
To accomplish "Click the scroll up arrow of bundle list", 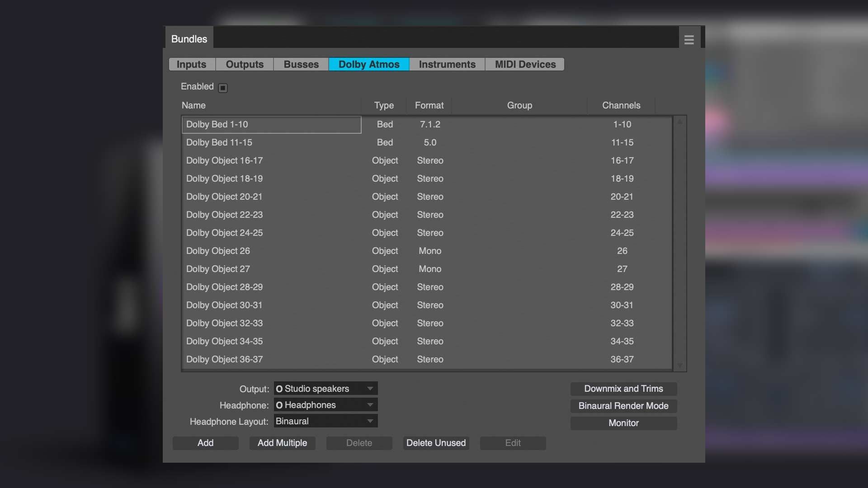I will pos(679,122).
